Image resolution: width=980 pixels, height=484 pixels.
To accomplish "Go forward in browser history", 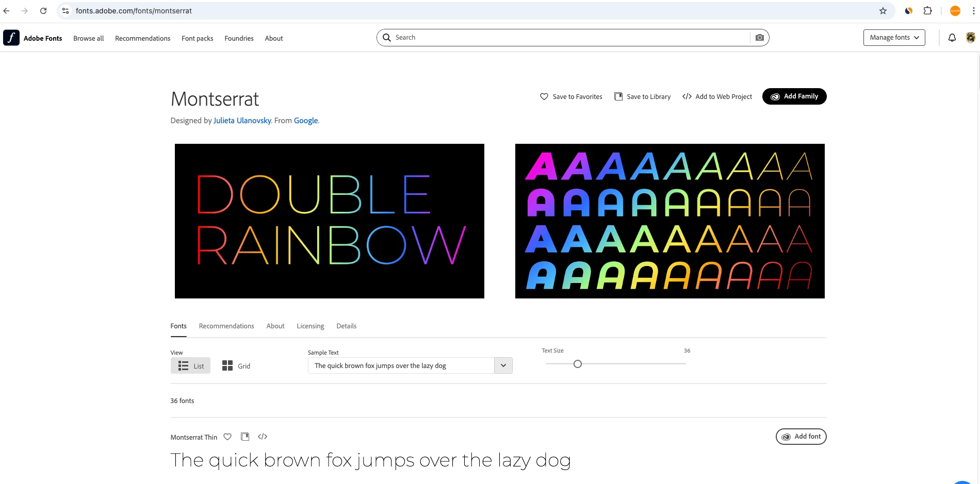I will [x=24, y=11].
